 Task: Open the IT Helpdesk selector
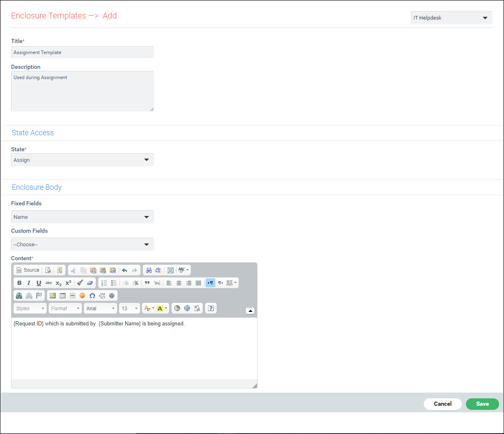450,18
